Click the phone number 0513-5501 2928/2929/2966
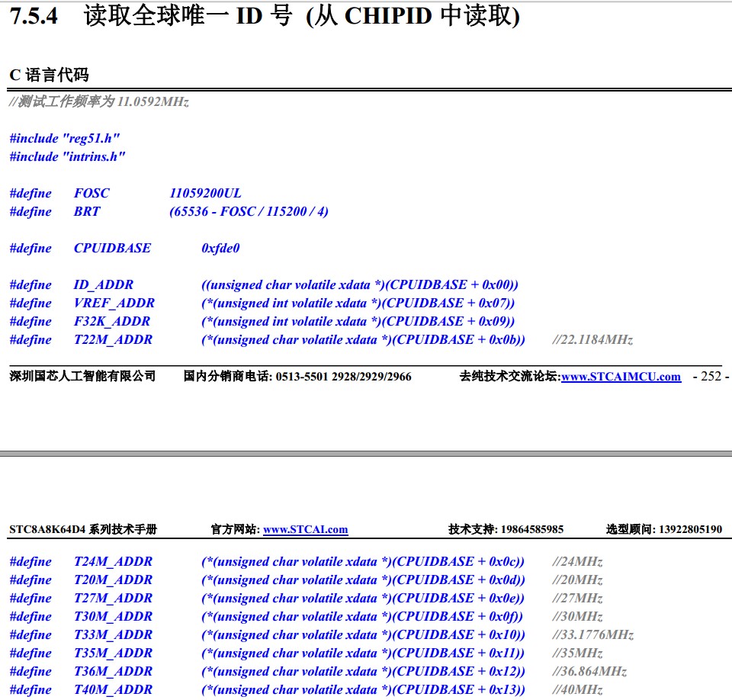732x700 pixels. 343,377
